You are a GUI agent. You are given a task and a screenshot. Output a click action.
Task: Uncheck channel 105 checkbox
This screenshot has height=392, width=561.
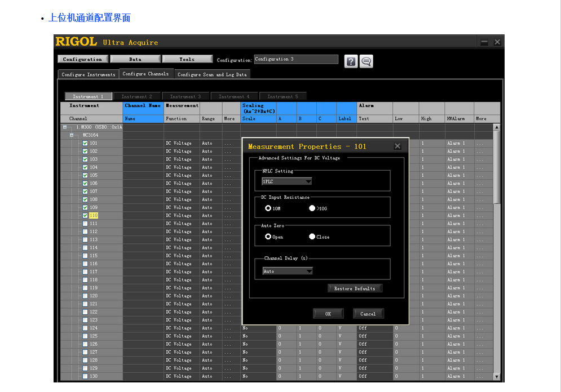(85, 175)
